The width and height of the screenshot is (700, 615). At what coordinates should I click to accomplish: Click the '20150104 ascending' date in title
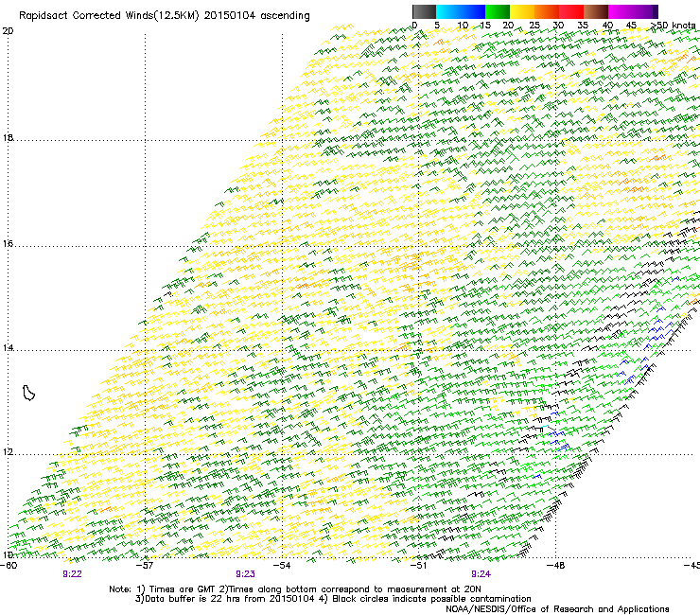click(256, 16)
